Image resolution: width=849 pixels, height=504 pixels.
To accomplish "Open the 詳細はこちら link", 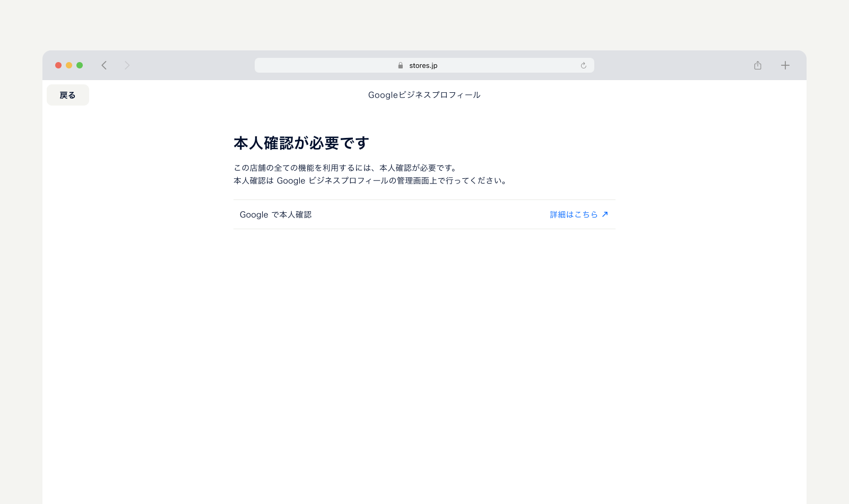I will [x=579, y=214].
